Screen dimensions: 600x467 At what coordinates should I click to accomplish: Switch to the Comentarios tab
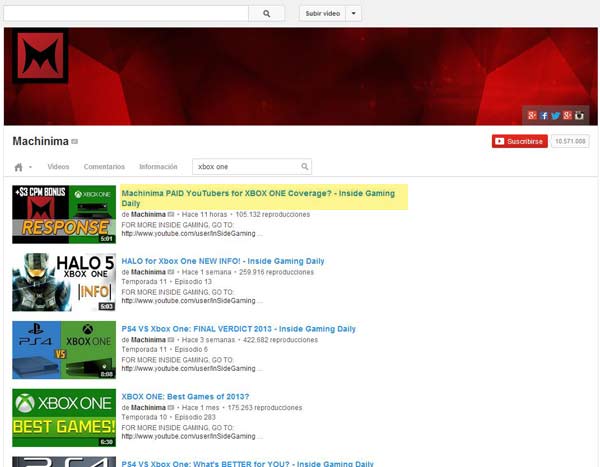click(104, 167)
